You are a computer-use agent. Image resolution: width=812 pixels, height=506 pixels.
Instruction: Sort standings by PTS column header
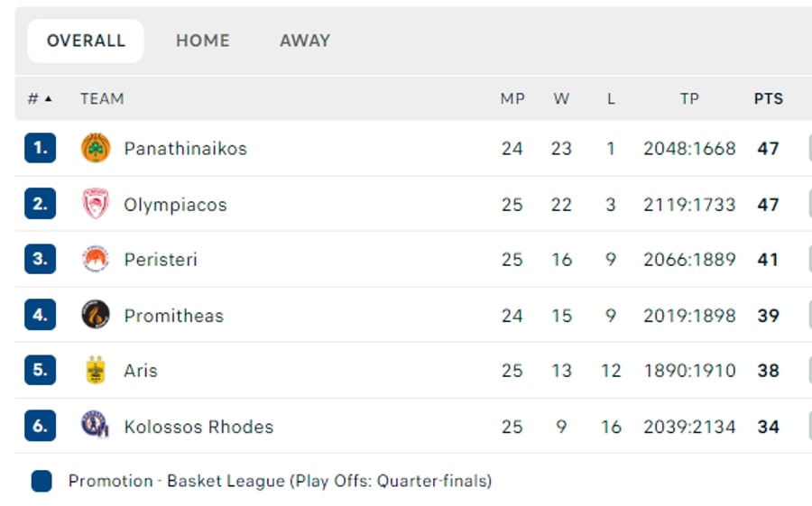[x=768, y=99]
